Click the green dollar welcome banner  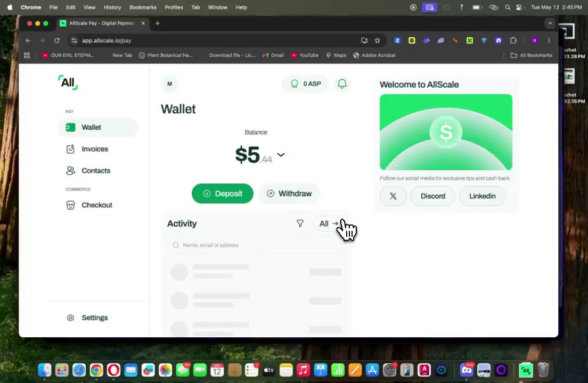[446, 132]
